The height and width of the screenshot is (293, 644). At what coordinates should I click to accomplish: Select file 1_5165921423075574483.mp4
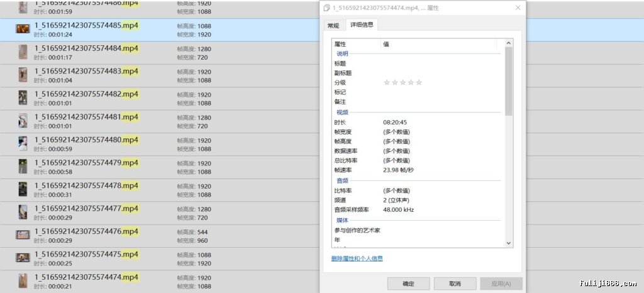(x=160, y=75)
